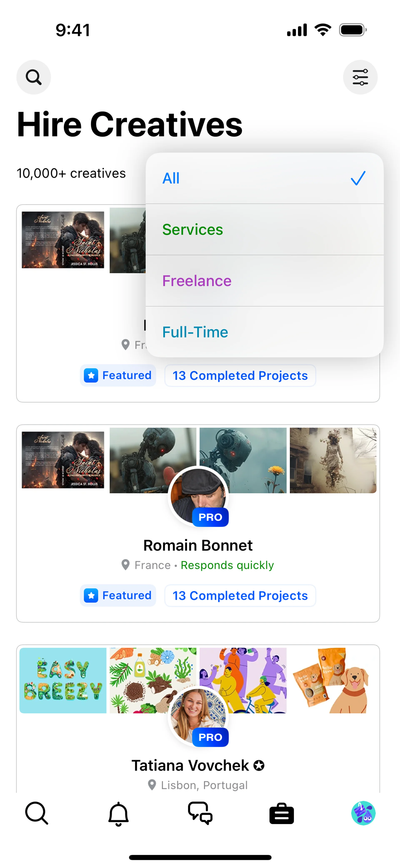This screenshot has width=400, height=868.
Task: Tap Romain Bonnet's 13 Completed Projects button
Action: click(x=240, y=595)
